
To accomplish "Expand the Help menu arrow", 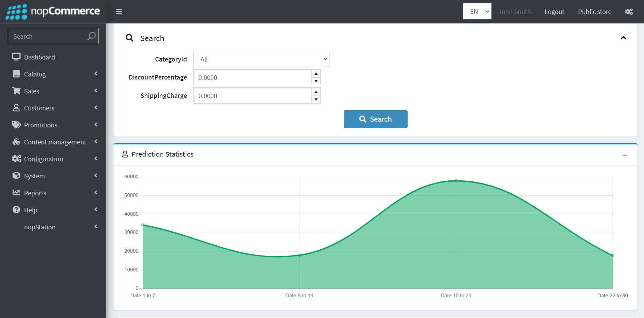I will [x=96, y=210].
